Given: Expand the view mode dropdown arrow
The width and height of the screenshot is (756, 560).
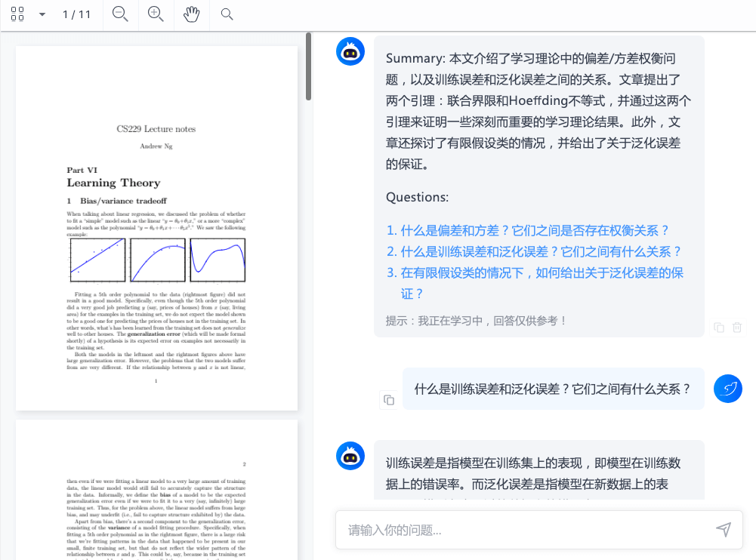Looking at the screenshot, I should pos(42,14).
